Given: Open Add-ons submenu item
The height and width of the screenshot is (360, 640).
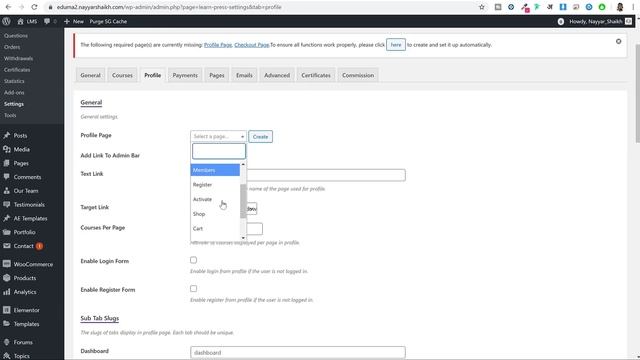Looking at the screenshot, I should [14, 93].
